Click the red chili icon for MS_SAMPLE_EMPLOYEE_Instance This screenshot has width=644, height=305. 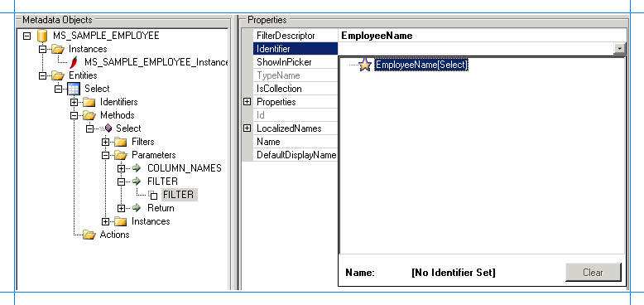[74, 62]
